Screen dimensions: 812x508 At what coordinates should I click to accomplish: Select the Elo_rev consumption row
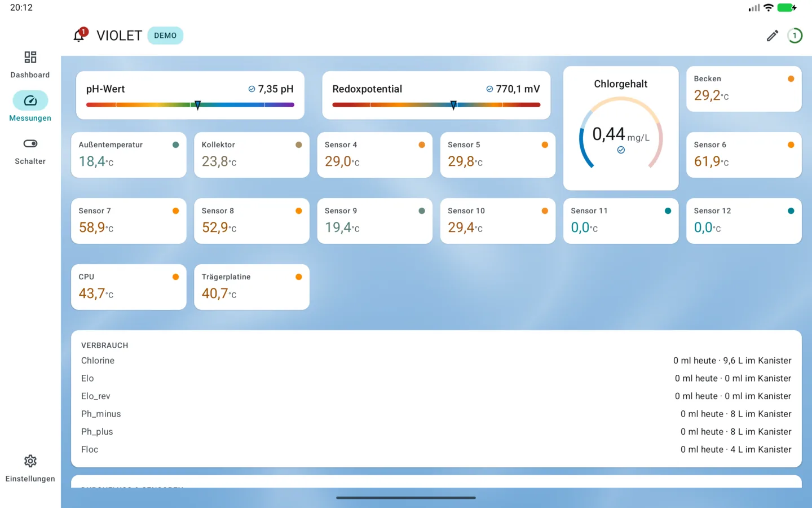pyautogui.click(x=436, y=396)
